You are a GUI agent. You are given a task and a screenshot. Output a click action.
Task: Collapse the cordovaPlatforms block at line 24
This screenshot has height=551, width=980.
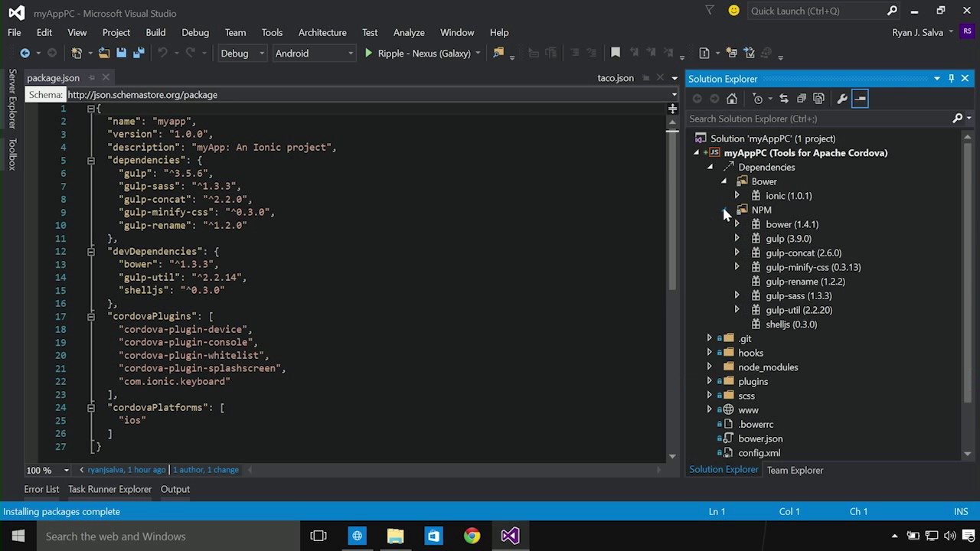90,407
